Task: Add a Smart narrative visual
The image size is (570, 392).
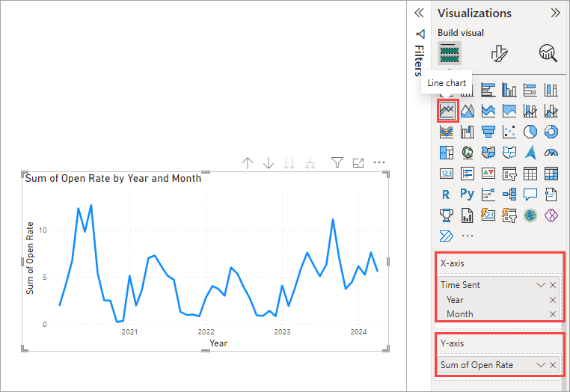Action: (x=551, y=195)
